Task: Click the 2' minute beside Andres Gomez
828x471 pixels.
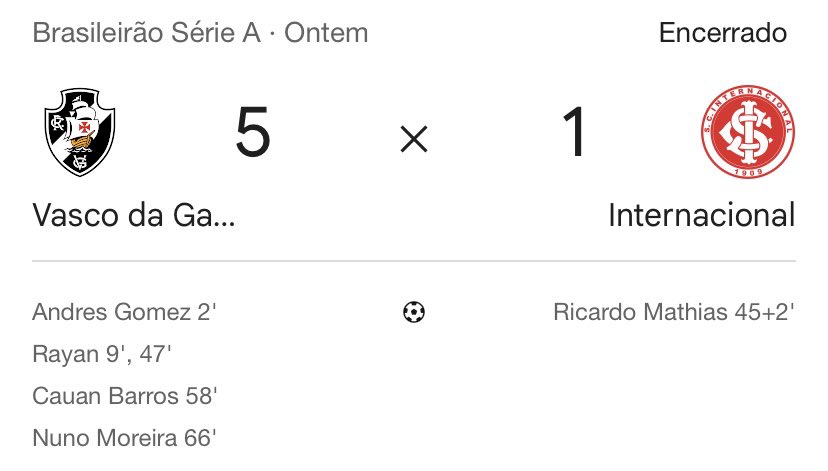Action: pyautogui.click(x=207, y=313)
